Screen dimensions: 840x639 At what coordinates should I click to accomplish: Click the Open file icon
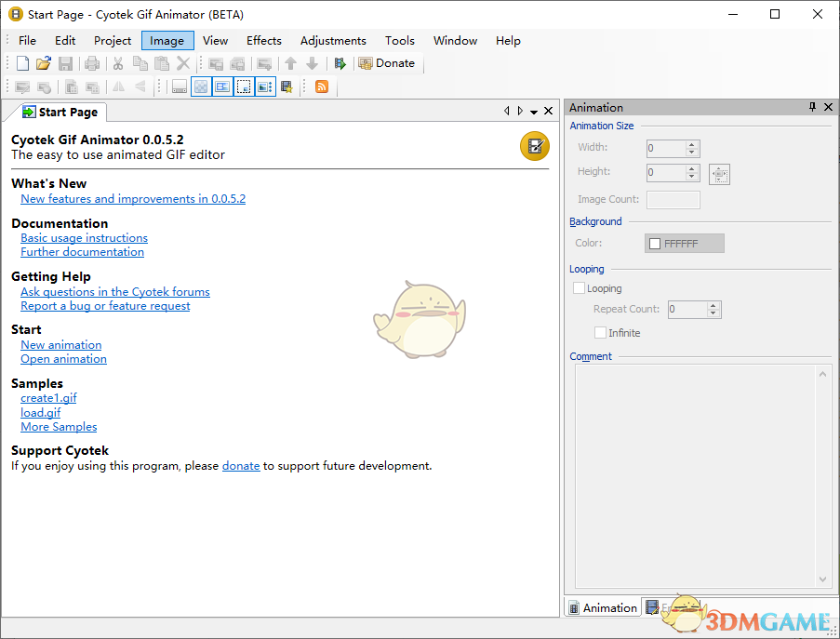coord(43,62)
